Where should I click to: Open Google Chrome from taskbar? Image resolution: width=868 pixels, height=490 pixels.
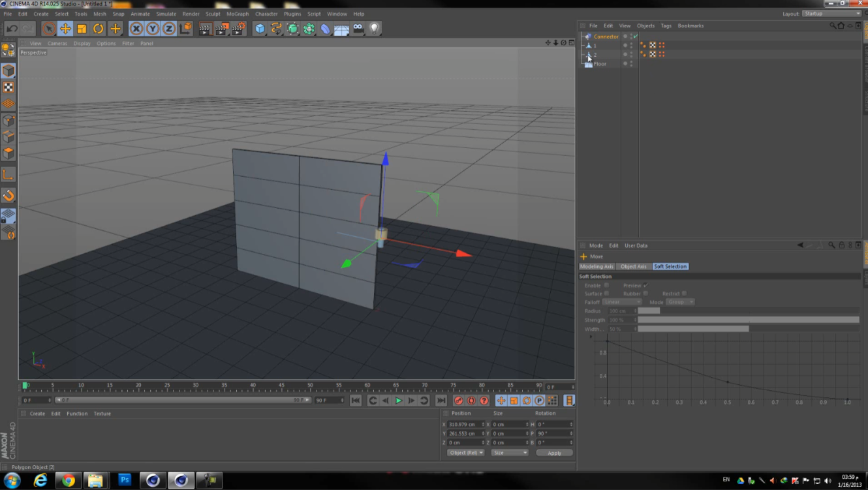(68, 481)
